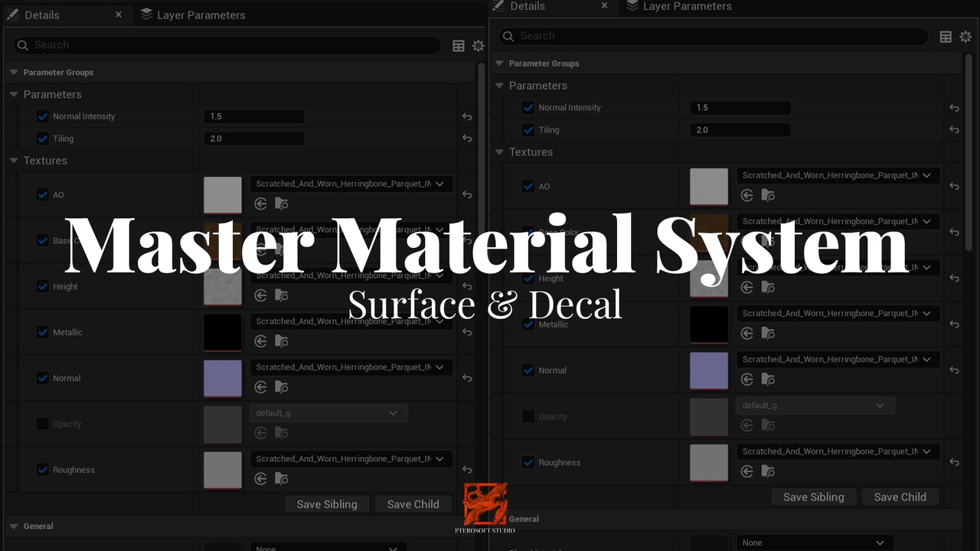This screenshot has height=551, width=980.
Task: Click Metallic browse-to-asset icon in right panel
Action: click(768, 334)
